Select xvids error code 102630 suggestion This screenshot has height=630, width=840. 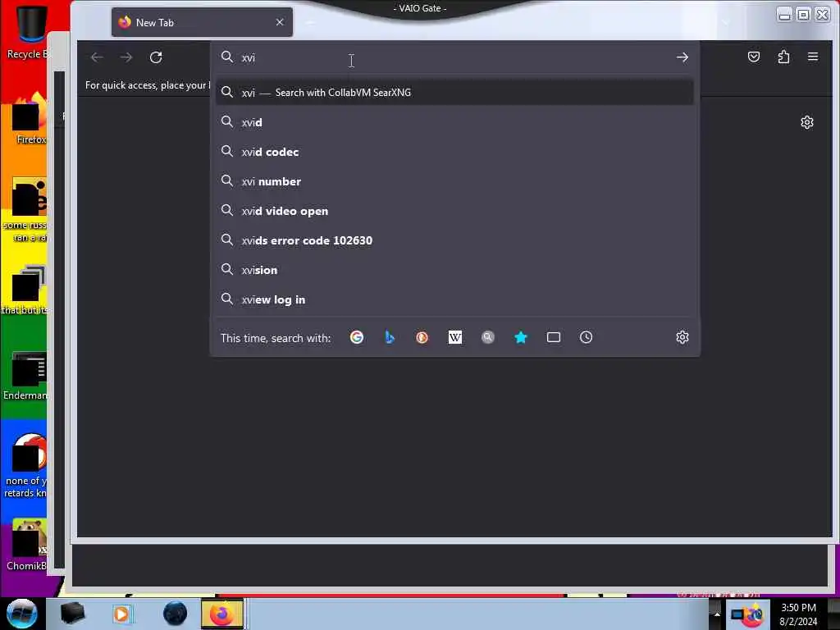pos(454,240)
